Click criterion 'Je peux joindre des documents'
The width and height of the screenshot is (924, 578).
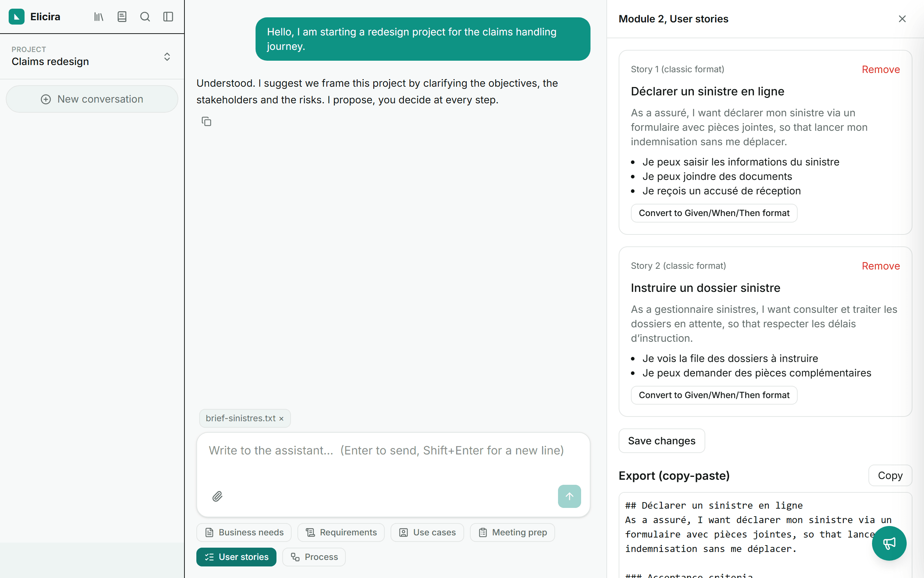[717, 176]
